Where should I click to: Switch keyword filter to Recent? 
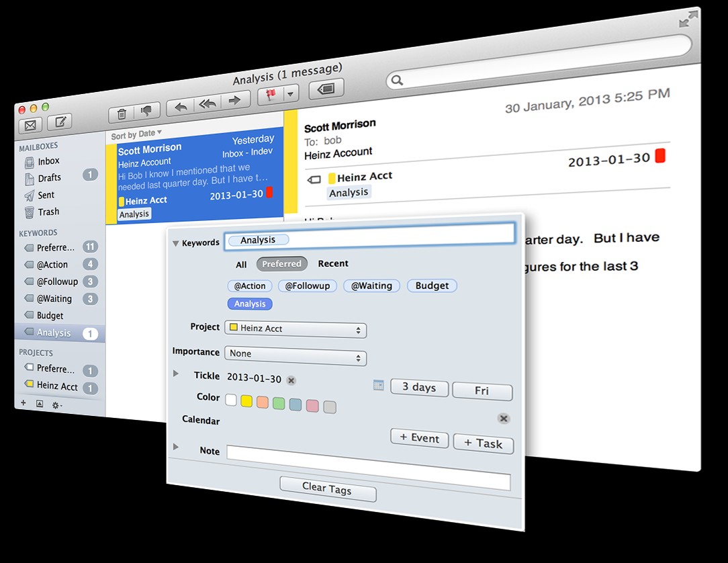333,263
